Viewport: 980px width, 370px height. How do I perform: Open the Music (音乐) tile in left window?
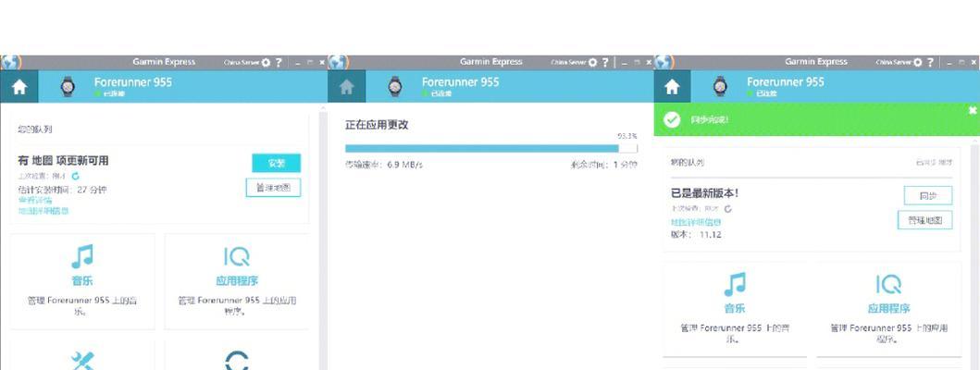click(82, 281)
